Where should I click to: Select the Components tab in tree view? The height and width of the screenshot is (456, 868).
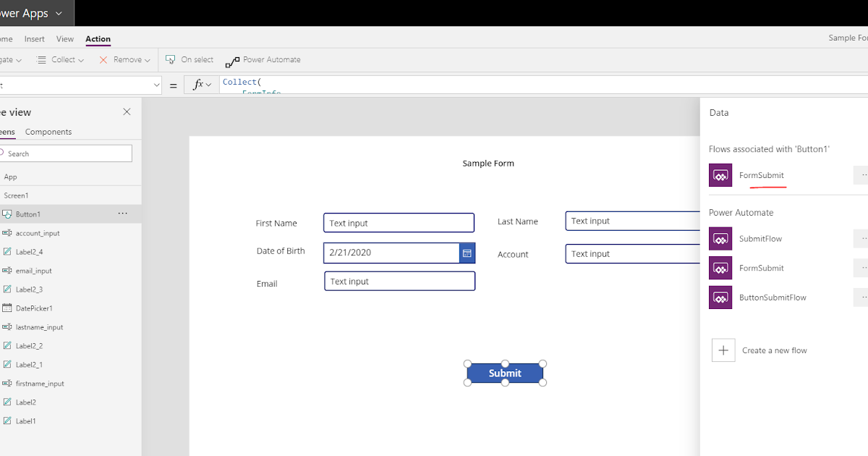click(x=48, y=131)
